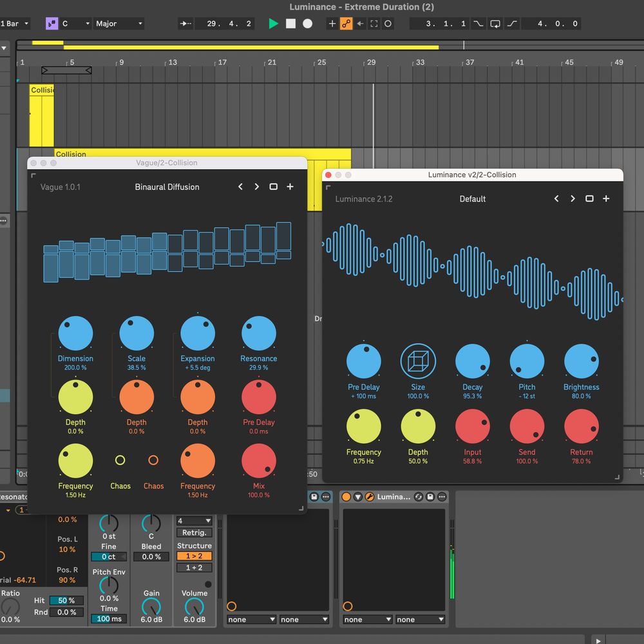Toggle the Automation Arm button
The width and height of the screenshot is (644, 644).
point(346,24)
